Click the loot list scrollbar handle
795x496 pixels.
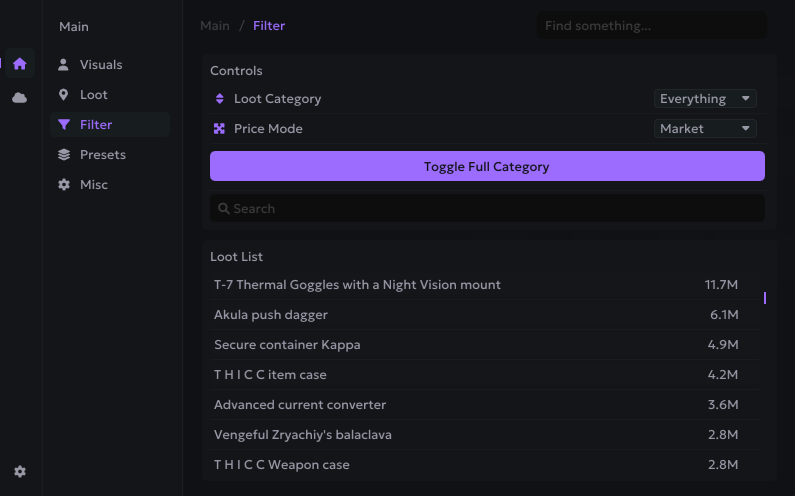765,298
